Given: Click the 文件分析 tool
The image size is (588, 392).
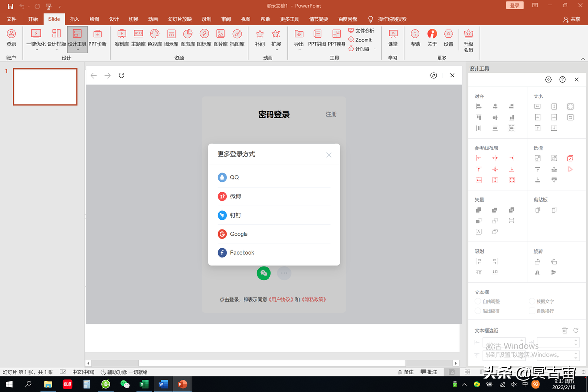Looking at the screenshot, I should coord(362,31).
